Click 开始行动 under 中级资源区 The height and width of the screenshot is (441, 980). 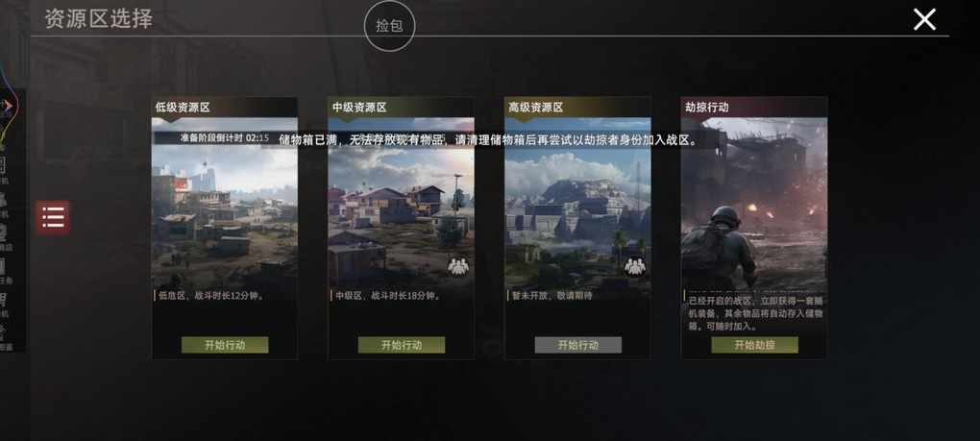(402, 345)
